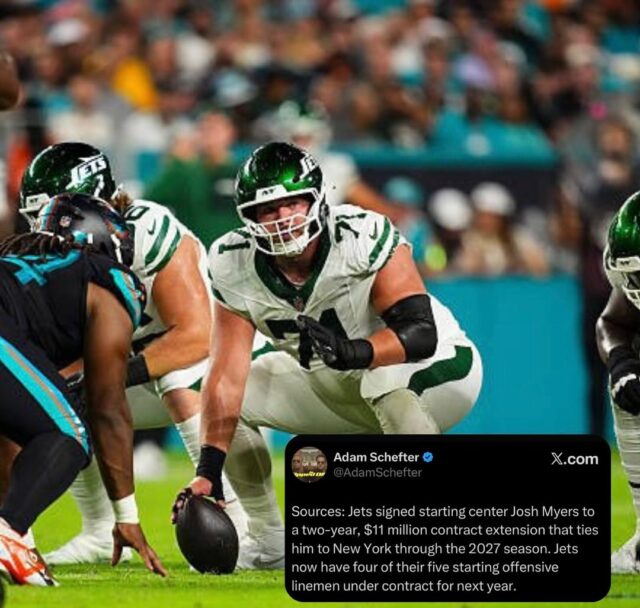Image resolution: width=640 pixels, height=608 pixels.
Task: Click the NFL shield on jersey collar
Action: (299, 303)
